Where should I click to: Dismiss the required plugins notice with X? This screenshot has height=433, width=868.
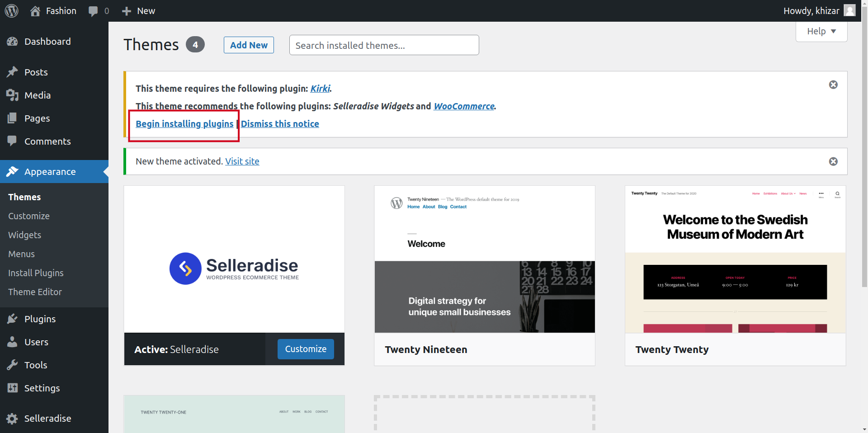click(x=833, y=85)
